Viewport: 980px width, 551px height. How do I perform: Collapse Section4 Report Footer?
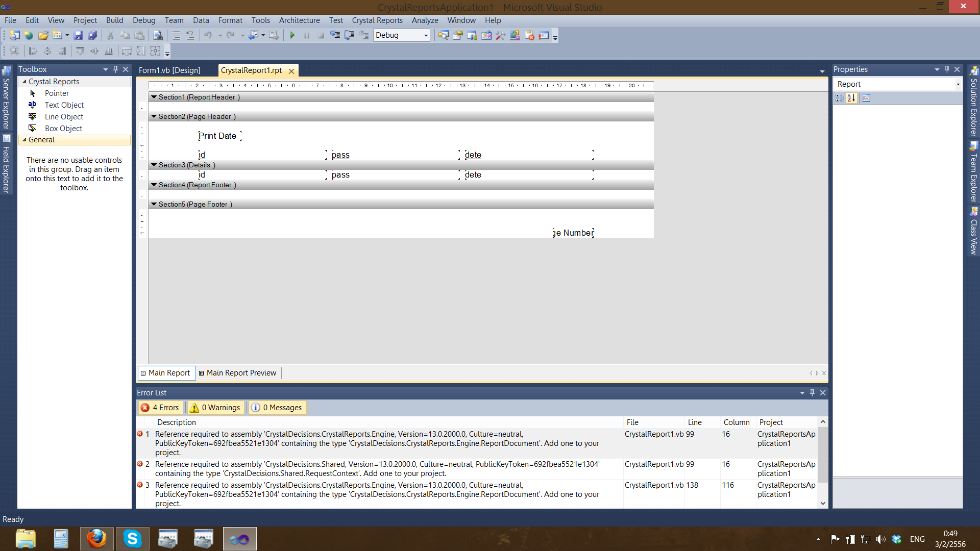[x=154, y=185]
